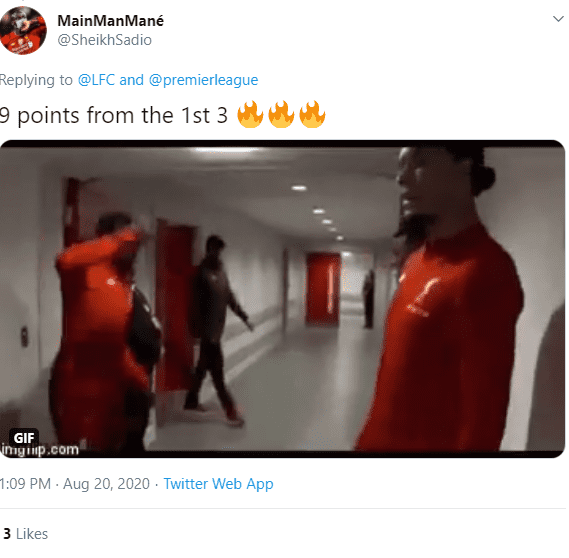Click the first fire emoji in the tweet

(x=250, y=115)
